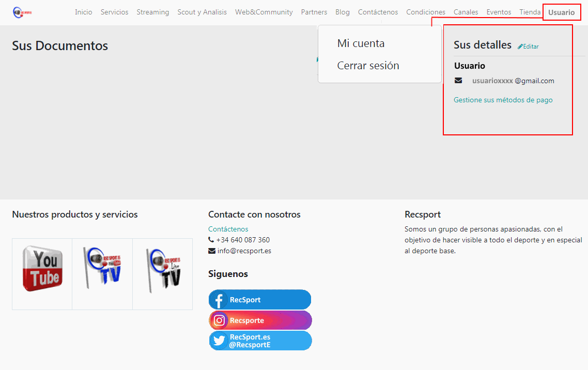Expand the Usuario dropdown menu
Image resolution: width=588 pixels, height=370 pixels.
561,12
